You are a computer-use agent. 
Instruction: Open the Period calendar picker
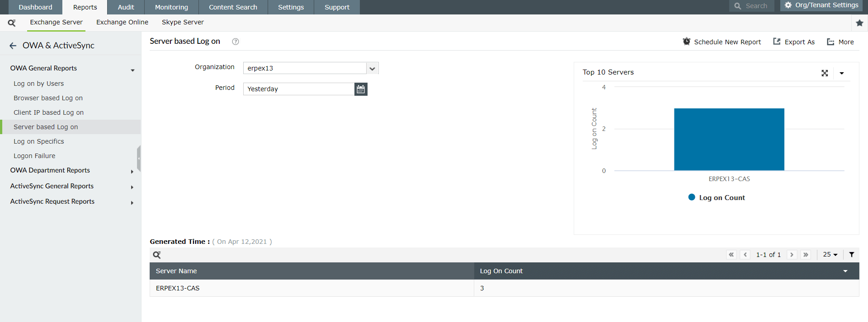pos(361,89)
